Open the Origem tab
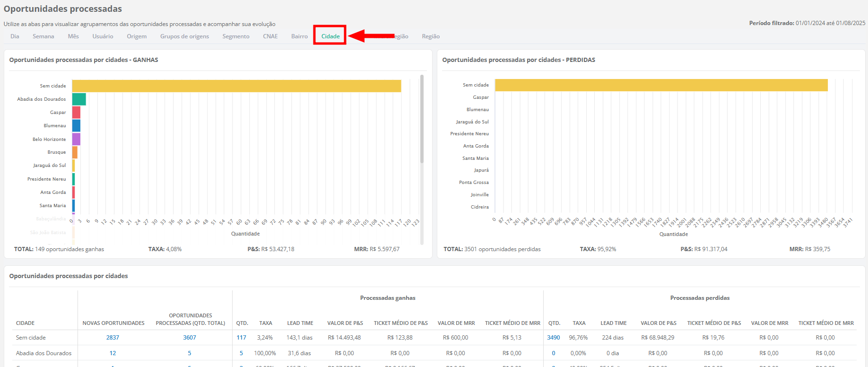Image resolution: width=868 pixels, height=367 pixels. [137, 36]
